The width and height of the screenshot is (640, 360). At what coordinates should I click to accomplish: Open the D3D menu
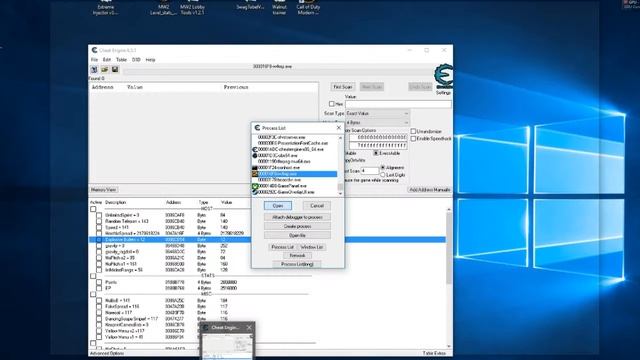(136, 60)
